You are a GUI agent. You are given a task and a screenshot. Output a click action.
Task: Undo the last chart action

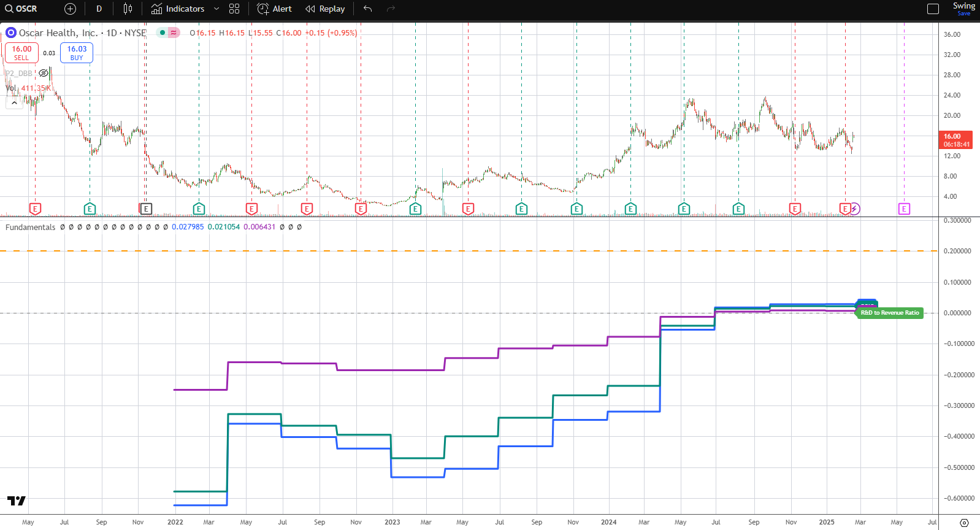(x=367, y=9)
